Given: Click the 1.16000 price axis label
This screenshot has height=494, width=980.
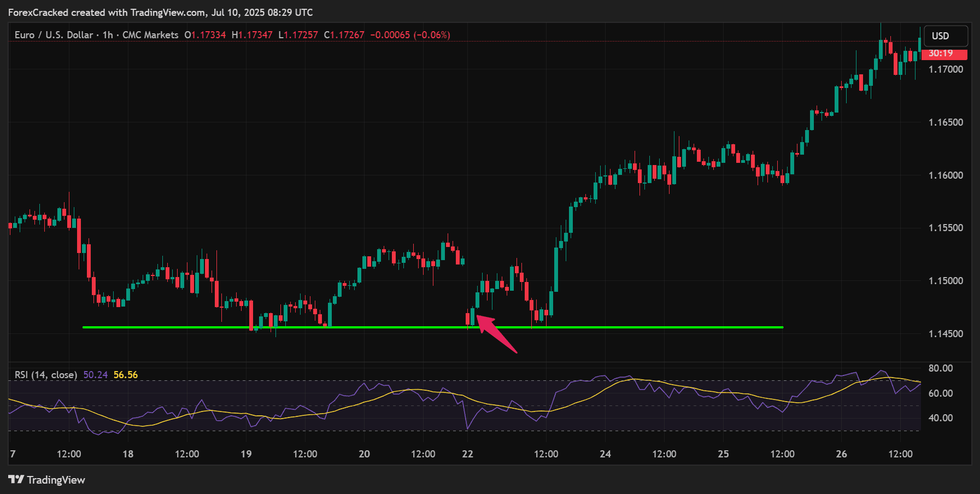Looking at the screenshot, I should (946, 175).
